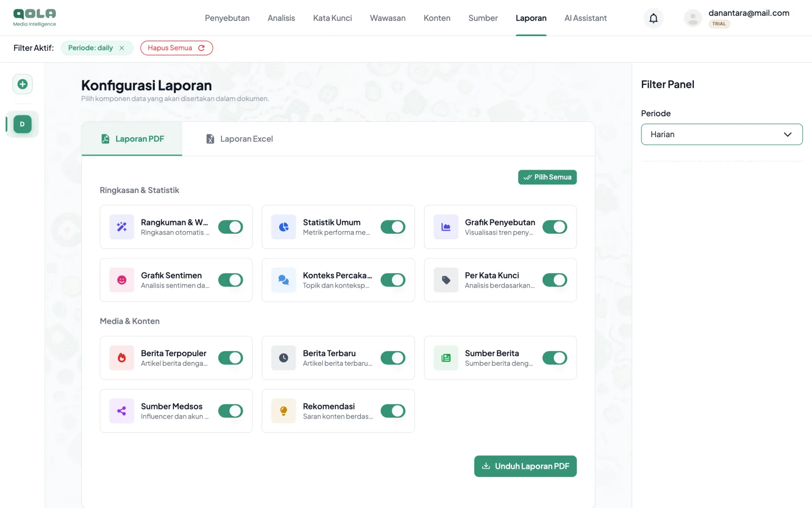Screen dimensions: 812x508
Task: Toggle the Statistik Umum switch
Action: click(x=393, y=227)
